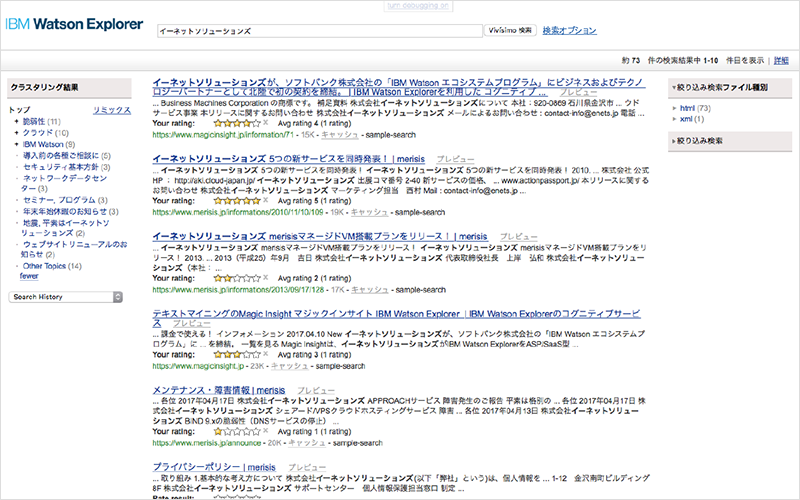Expand the クラウド cluster
The height and width of the screenshot is (500, 800).
(16, 133)
